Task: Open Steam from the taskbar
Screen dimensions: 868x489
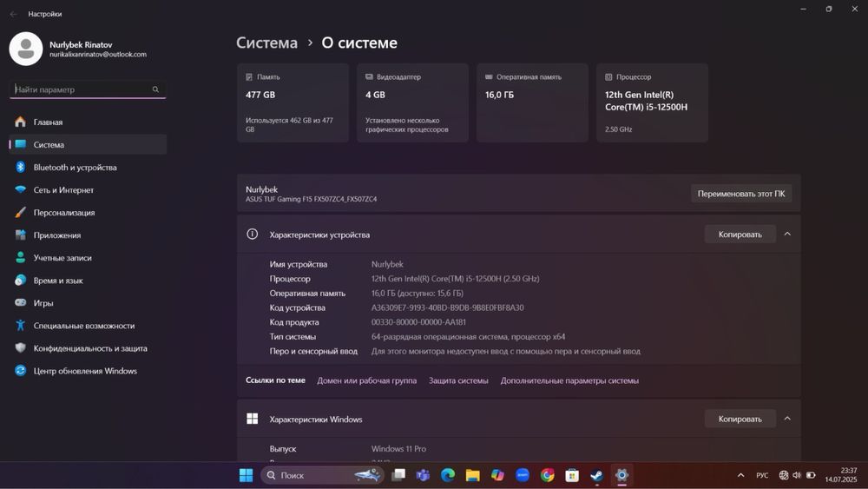Action: click(x=596, y=475)
